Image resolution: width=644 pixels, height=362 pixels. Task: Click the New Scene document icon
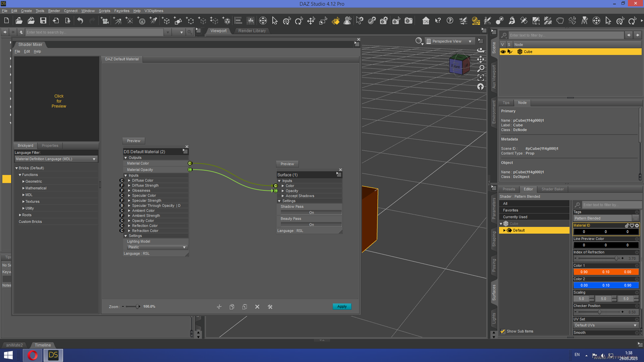7,21
